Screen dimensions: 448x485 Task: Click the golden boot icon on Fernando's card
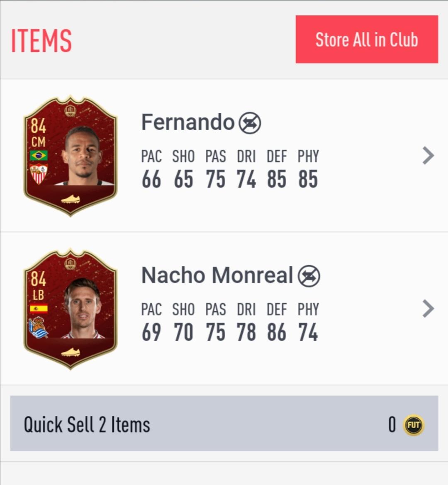(71, 199)
